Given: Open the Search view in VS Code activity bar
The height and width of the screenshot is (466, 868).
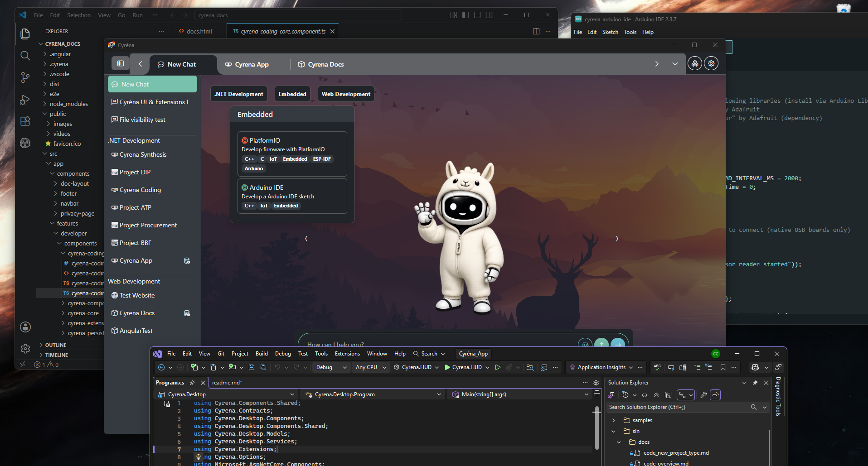Looking at the screenshot, I should click(x=25, y=56).
